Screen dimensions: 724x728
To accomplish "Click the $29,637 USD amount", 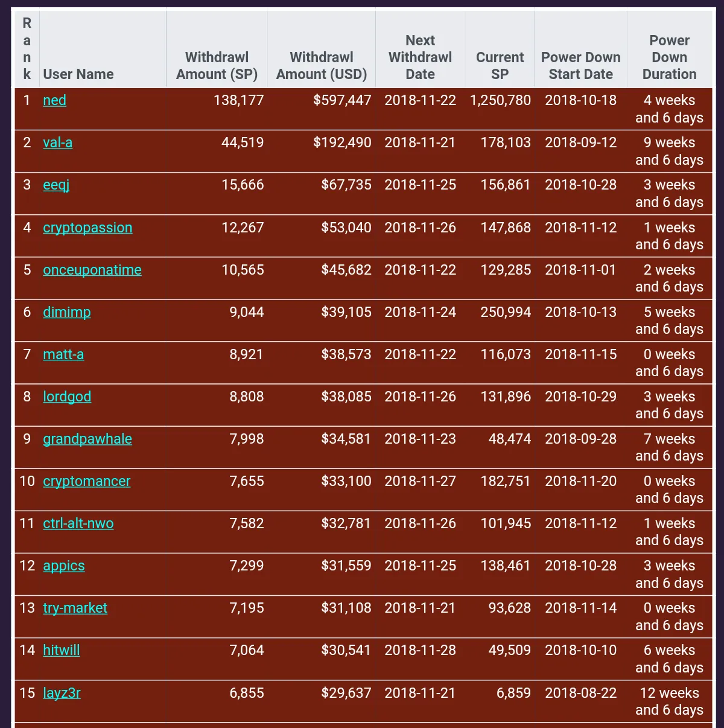I will click(x=346, y=694).
